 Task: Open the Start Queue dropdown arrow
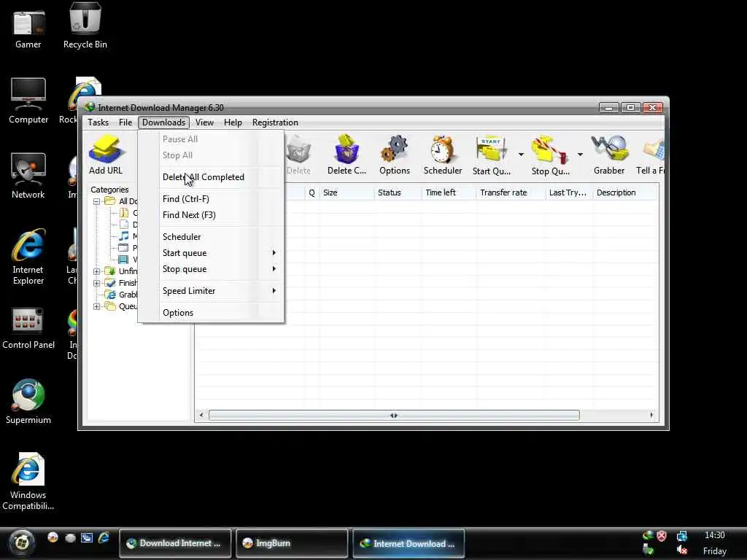tap(521, 155)
